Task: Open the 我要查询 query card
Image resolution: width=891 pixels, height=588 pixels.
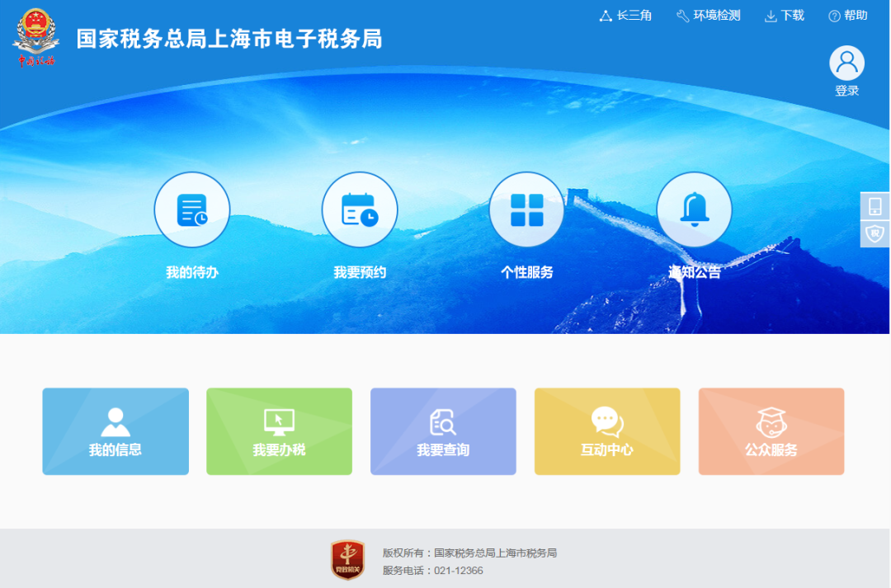Action: (x=443, y=430)
